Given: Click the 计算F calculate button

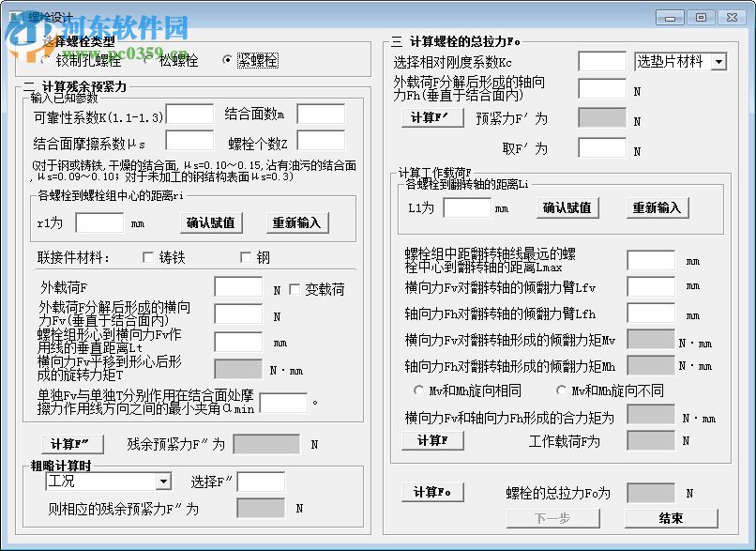Looking at the screenshot, I should [x=432, y=440].
